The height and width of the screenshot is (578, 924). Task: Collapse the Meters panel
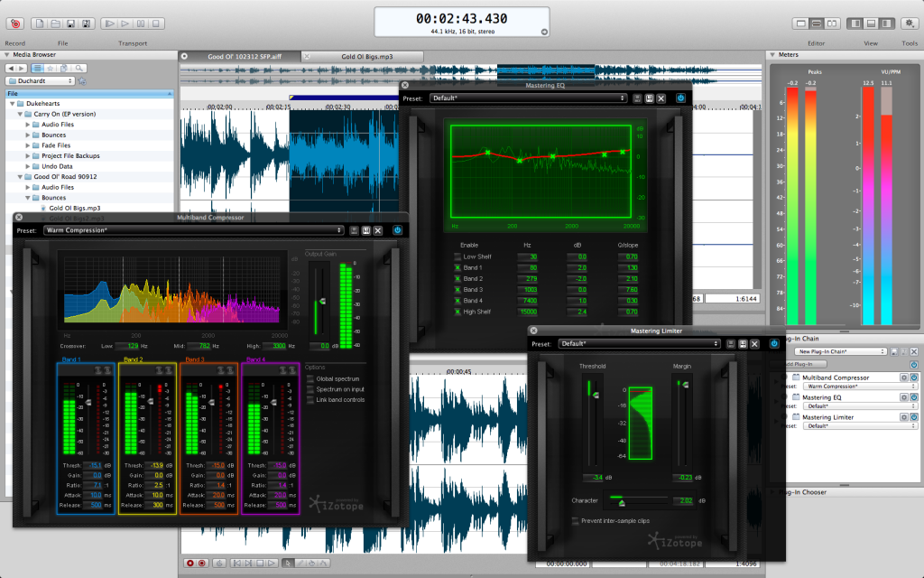[x=772, y=55]
